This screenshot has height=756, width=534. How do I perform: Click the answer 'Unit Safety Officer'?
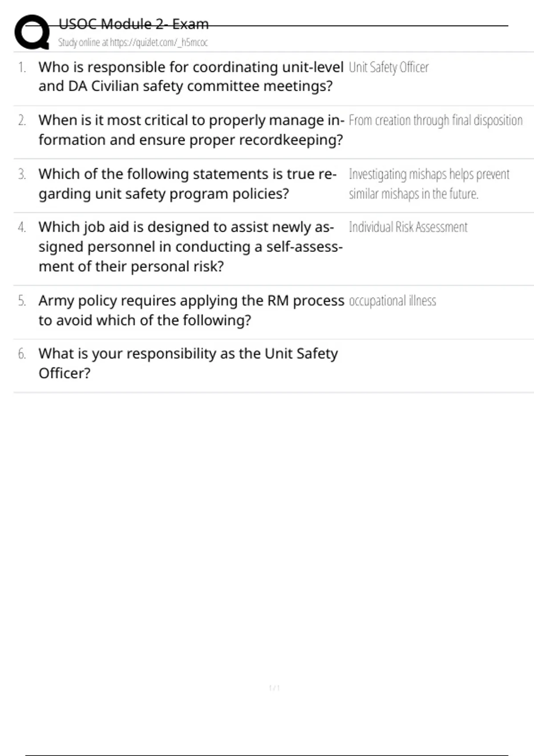[x=388, y=68]
